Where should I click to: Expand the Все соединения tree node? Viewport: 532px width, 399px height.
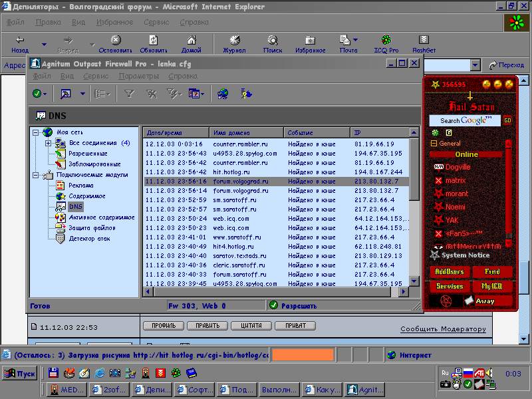49,143
